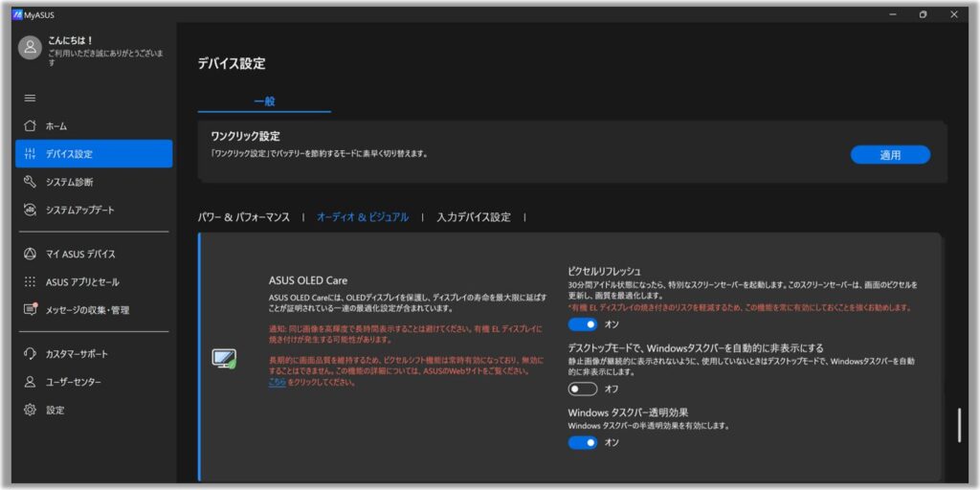The height and width of the screenshot is (490, 980).
Task: Open システムアップデート in sidebar
Action: click(94, 210)
